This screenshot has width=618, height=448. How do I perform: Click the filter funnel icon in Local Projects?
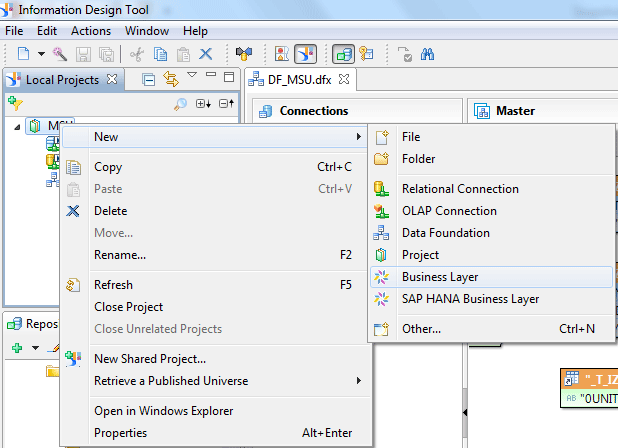click(x=15, y=103)
